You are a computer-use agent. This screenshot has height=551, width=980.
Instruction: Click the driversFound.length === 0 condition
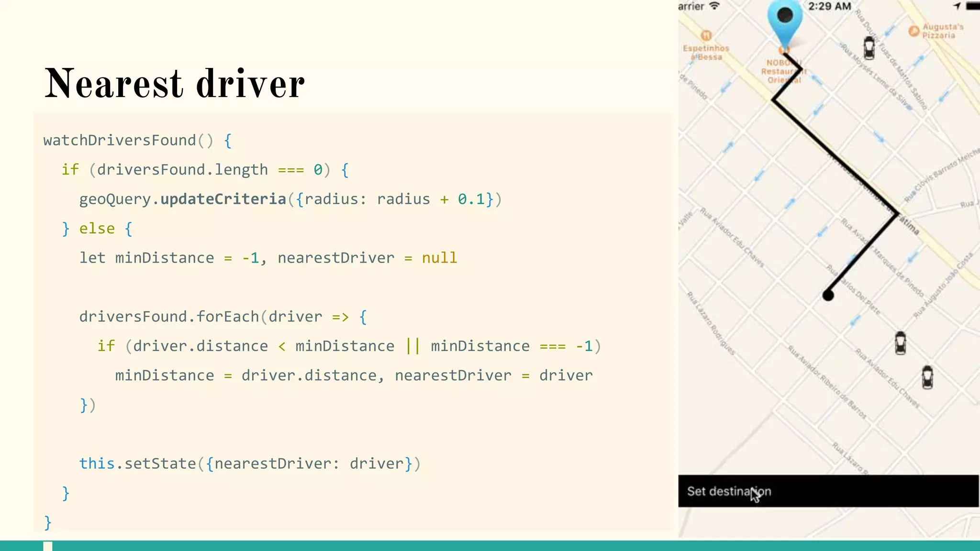pos(210,170)
